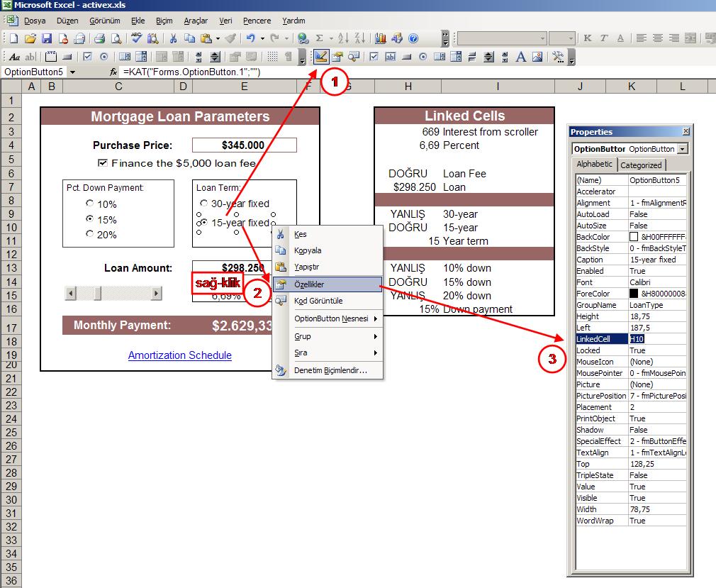Image resolution: width=716 pixels, height=588 pixels.
Task: Click the LinkedCell property value field
Action: pyautogui.click(x=657, y=339)
